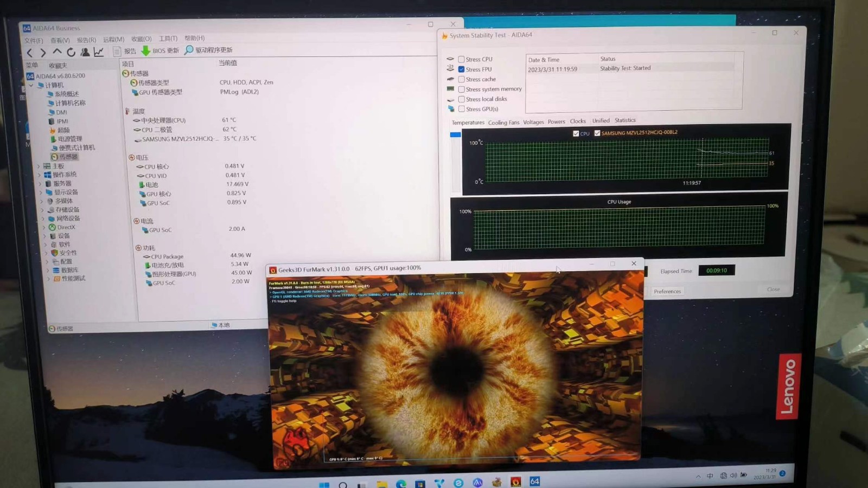The image size is (868, 488).
Task: Enable the Stress GPU(s) checkbox
Action: (x=462, y=109)
